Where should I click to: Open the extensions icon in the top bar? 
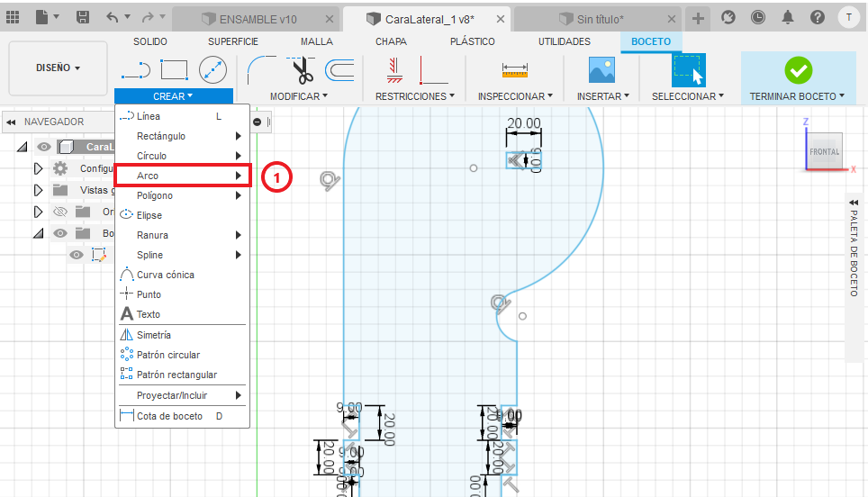tap(728, 17)
